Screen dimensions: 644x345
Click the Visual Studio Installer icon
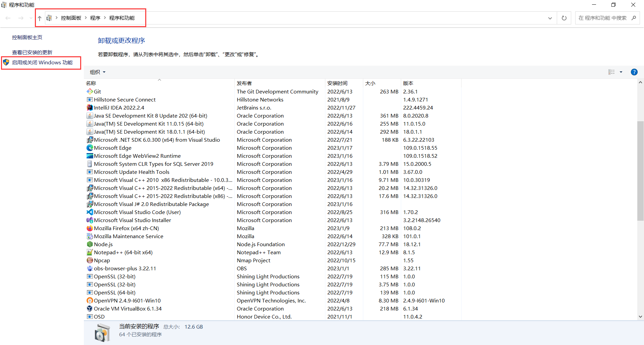point(90,220)
